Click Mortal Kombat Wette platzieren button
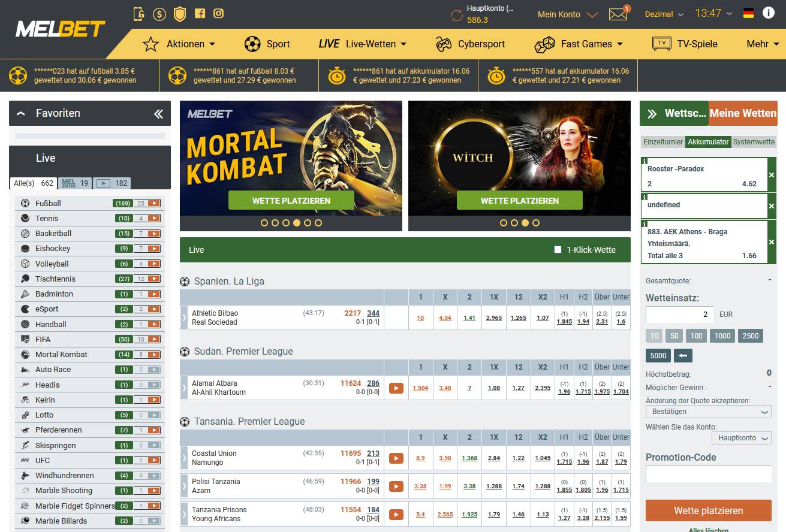Screen dimensions: 786x532 pos(291,201)
